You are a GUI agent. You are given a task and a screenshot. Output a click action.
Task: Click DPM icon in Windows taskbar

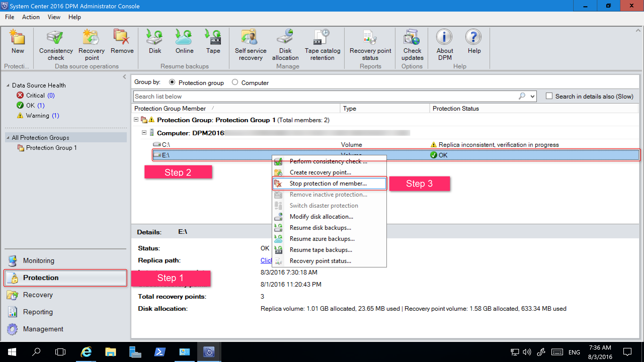[x=208, y=352]
